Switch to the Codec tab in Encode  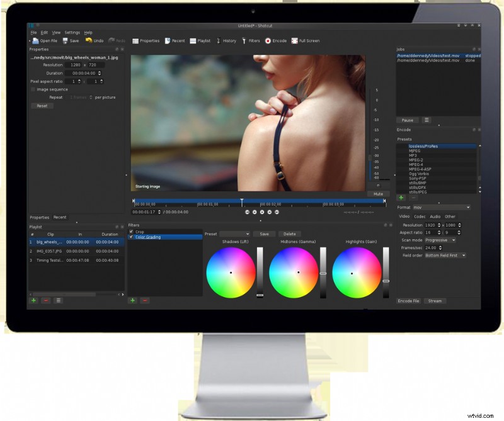point(421,215)
